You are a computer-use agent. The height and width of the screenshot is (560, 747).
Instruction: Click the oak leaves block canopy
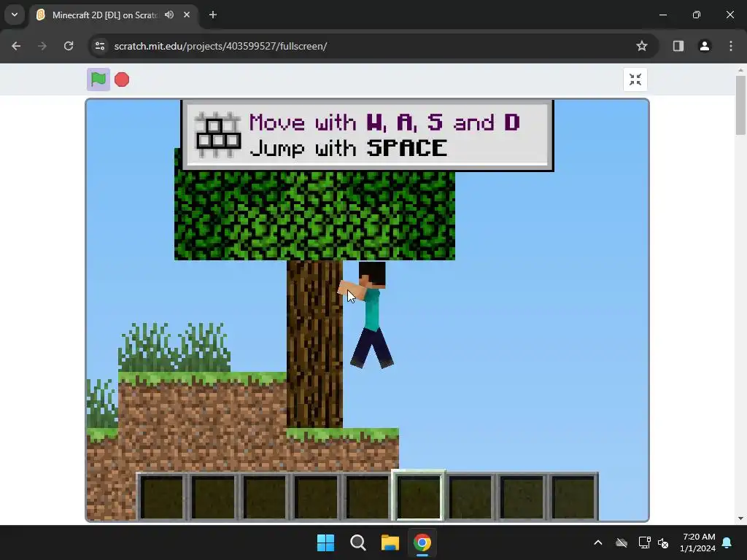314,215
